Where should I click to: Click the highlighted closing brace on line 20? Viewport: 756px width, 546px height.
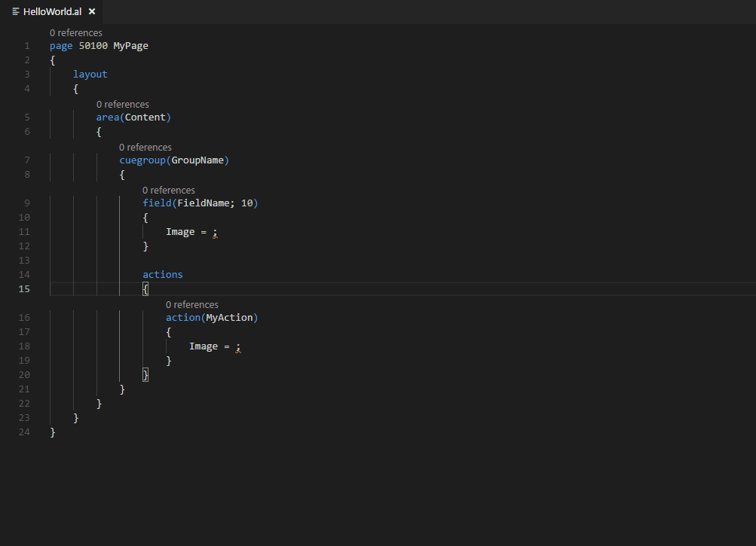[145, 375]
